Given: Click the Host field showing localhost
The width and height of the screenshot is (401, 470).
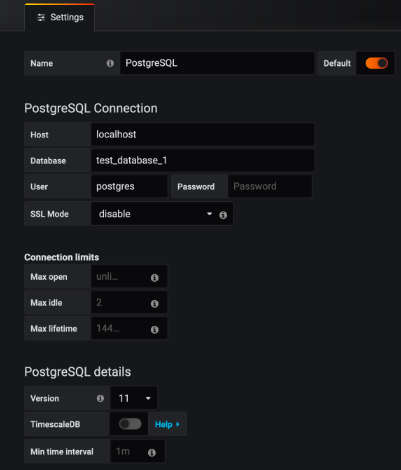Looking at the screenshot, I should (202, 134).
